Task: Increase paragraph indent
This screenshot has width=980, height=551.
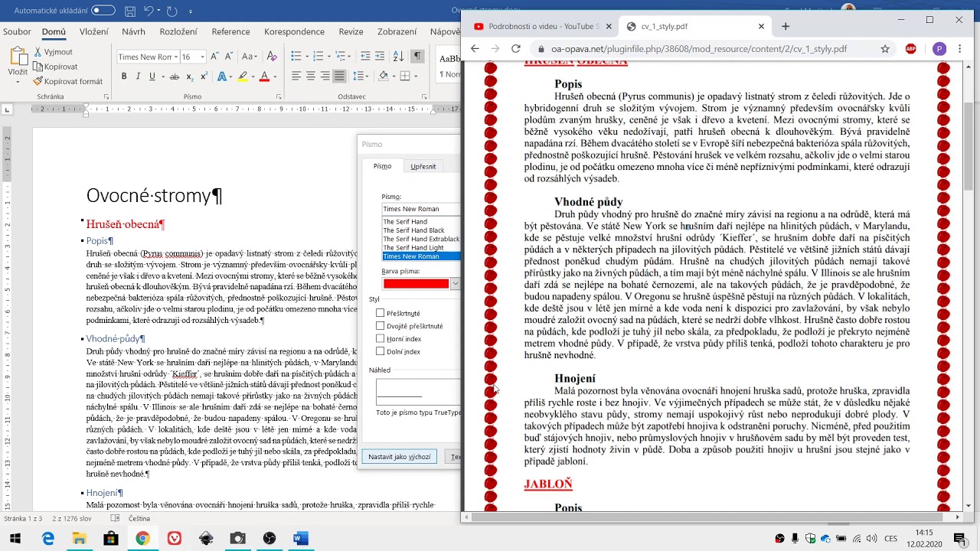Action: (x=381, y=57)
